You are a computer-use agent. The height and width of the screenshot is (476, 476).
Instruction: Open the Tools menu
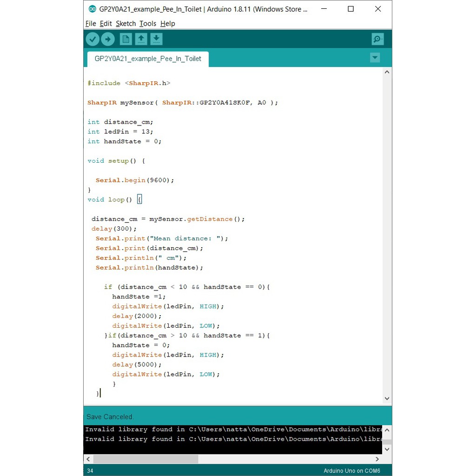pyautogui.click(x=148, y=24)
